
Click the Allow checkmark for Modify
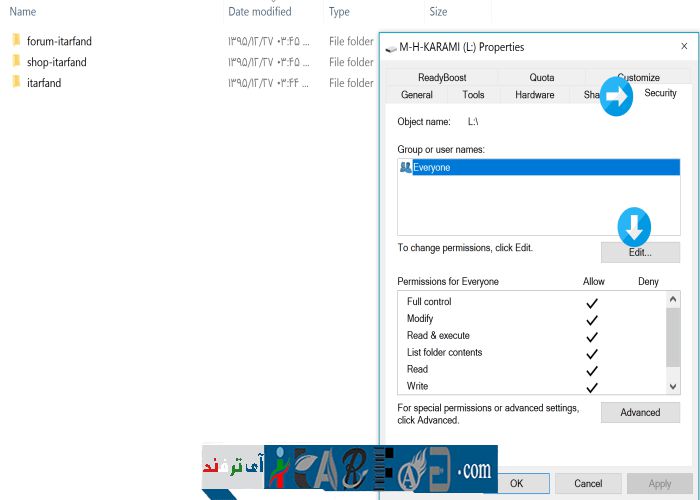(x=592, y=320)
